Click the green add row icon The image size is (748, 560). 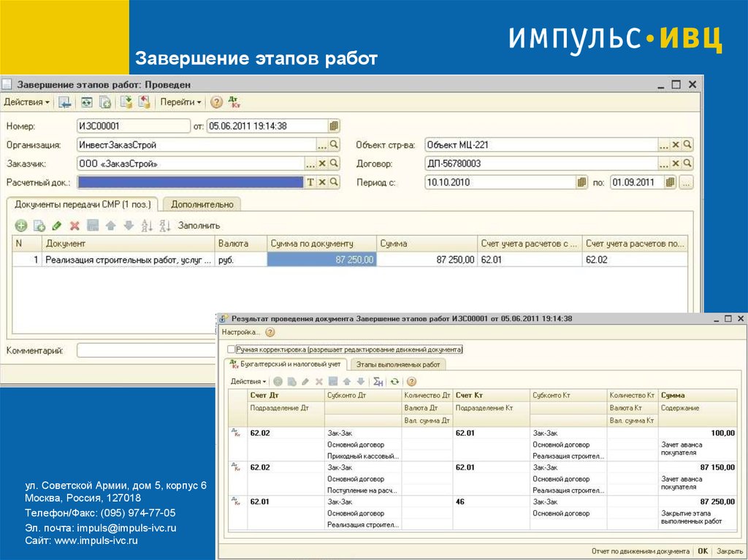20,226
